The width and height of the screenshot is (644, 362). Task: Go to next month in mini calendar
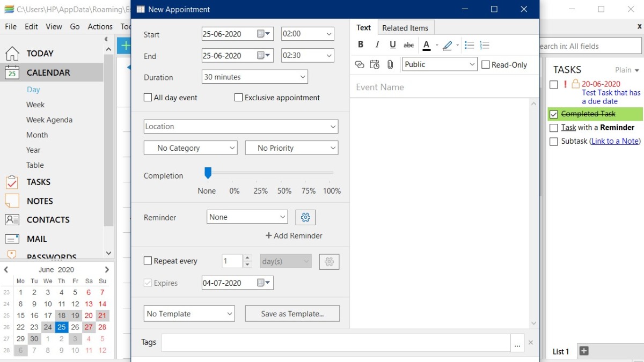pos(107,270)
